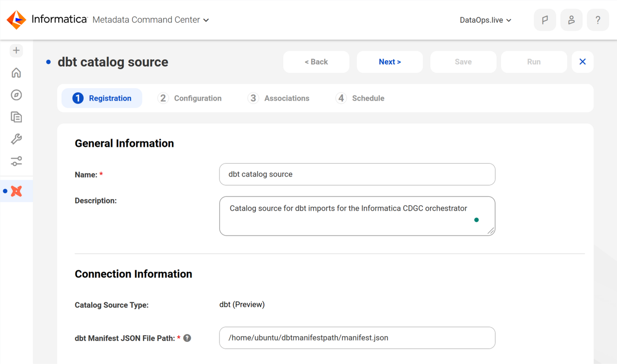Click into the Name input field

357,174
